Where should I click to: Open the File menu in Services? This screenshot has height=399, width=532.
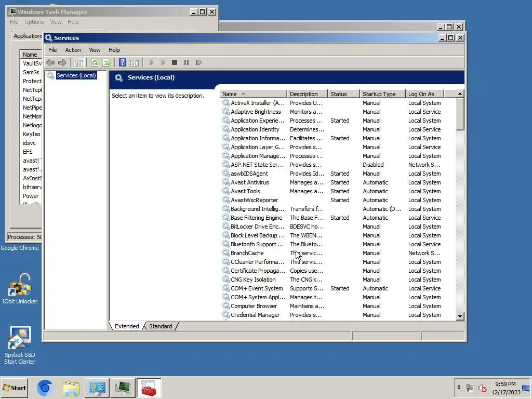coord(52,50)
